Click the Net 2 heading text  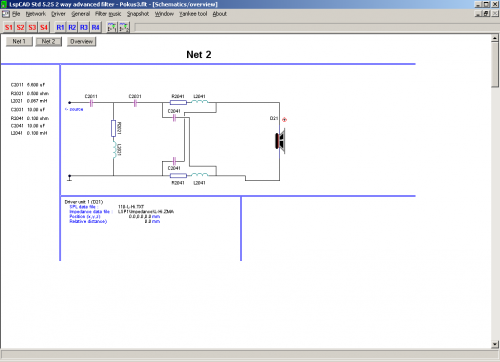199,55
